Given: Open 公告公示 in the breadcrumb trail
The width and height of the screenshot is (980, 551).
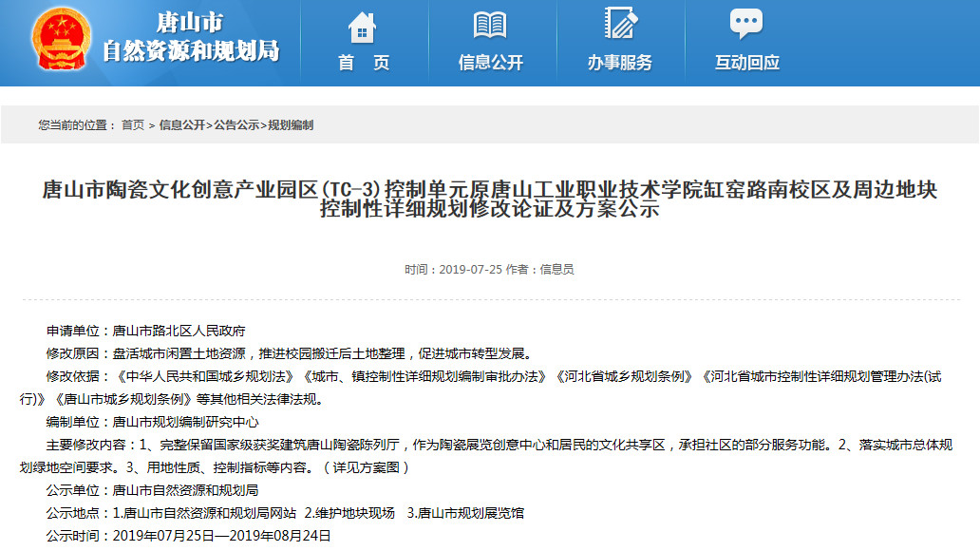Looking at the screenshot, I should (x=236, y=125).
